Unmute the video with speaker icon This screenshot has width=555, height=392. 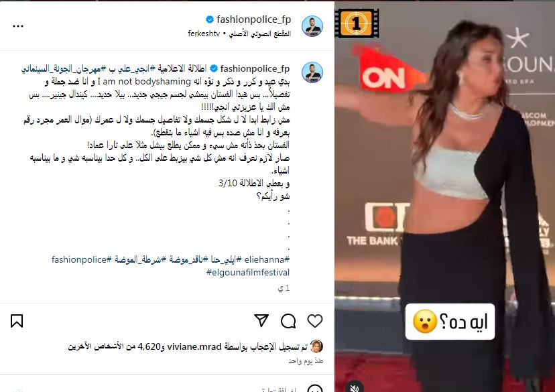(355, 388)
